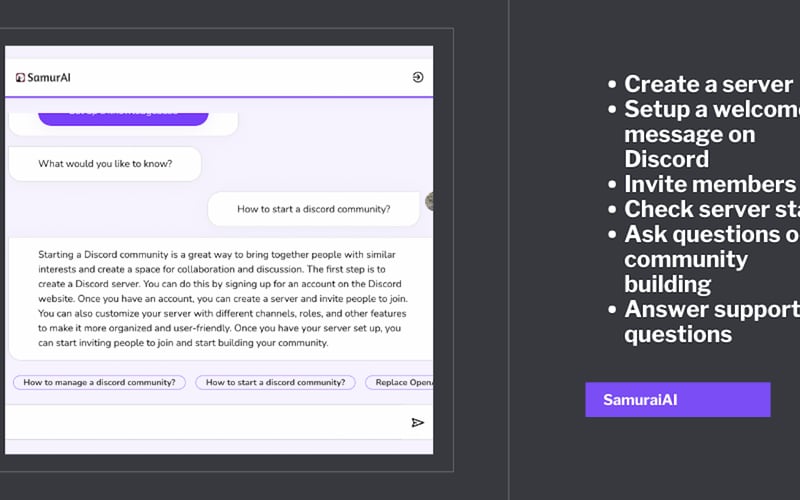This screenshot has height=500, width=800.
Task: Click 'Setup a welcome message on Discord' bullet
Action: tap(704, 134)
